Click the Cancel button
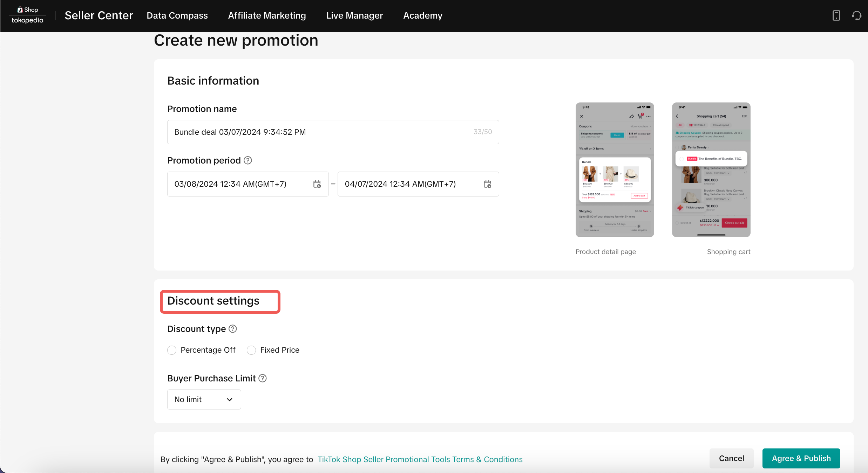This screenshot has width=868, height=473. (731, 458)
